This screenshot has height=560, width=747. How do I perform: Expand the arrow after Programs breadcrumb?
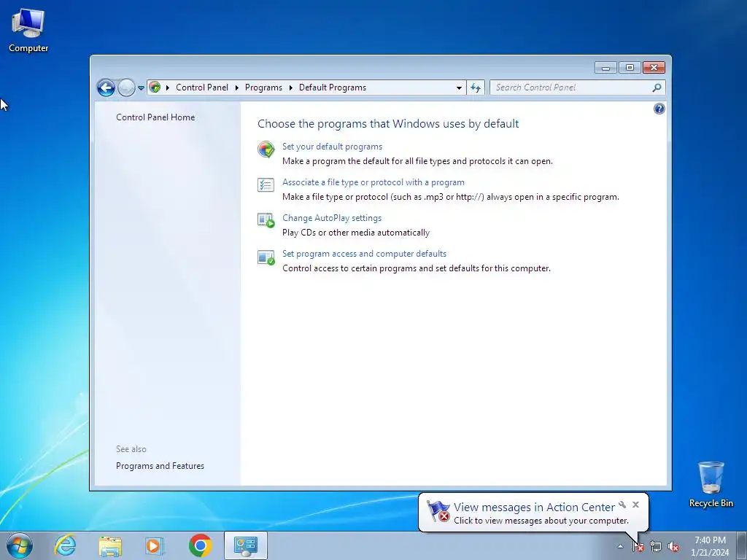click(x=290, y=87)
